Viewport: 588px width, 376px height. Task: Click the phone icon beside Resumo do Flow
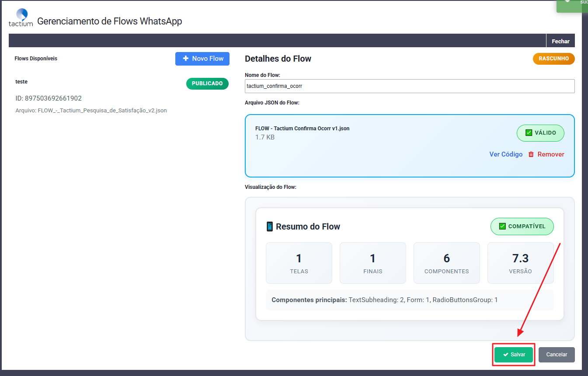[270, 226]
